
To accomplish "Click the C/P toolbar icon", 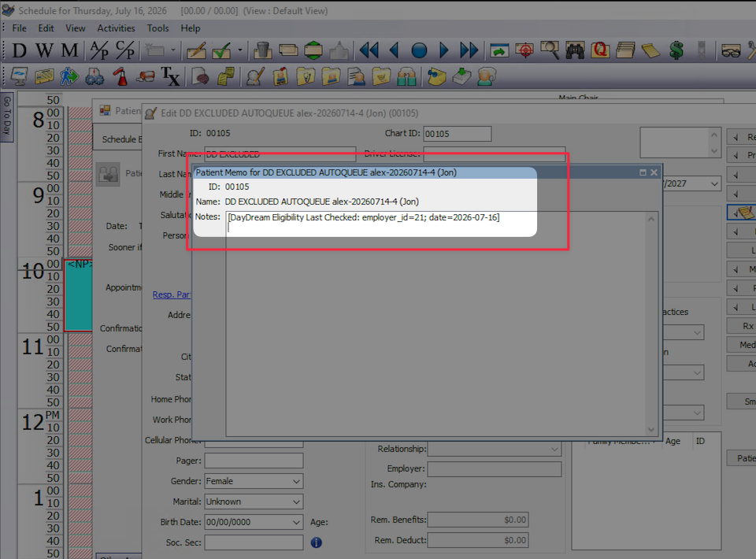I will (125, 50).
